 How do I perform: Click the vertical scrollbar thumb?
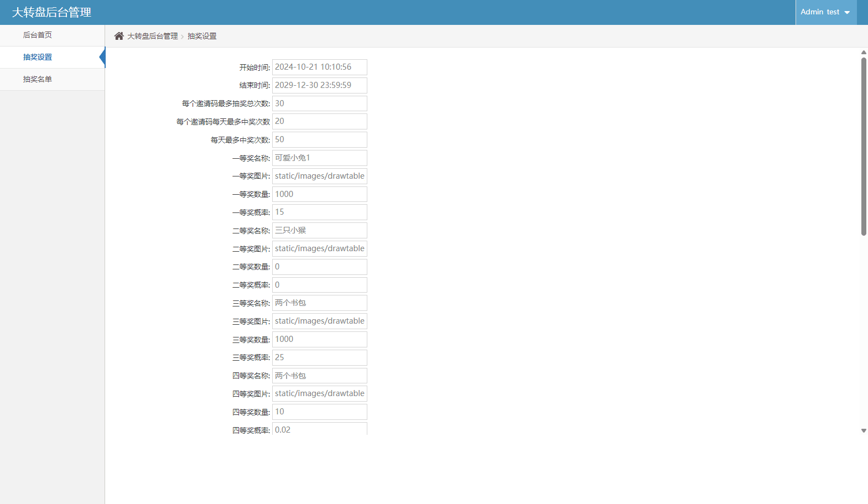tap(864, 147)
